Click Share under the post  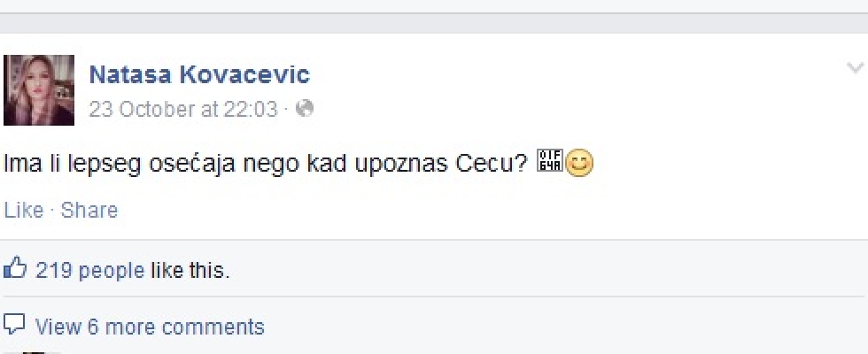click(89, 211)
